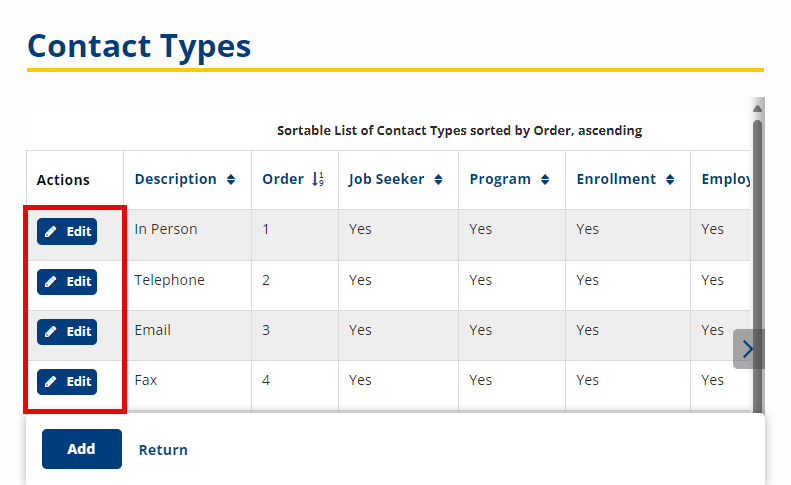The height and width of the screenshot is (485, 791).
Task: Edit the Fax contact type
Action: point(67,382)
